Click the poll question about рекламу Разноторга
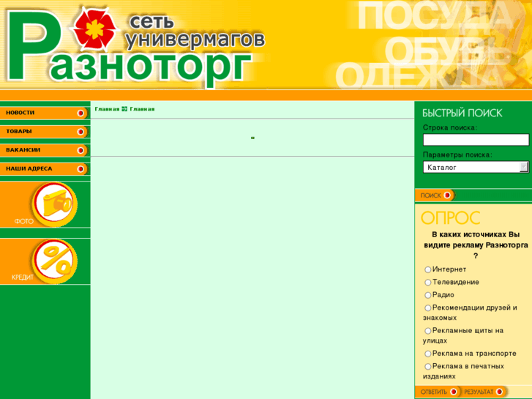532x399 pixels. [x=476, y=245]
